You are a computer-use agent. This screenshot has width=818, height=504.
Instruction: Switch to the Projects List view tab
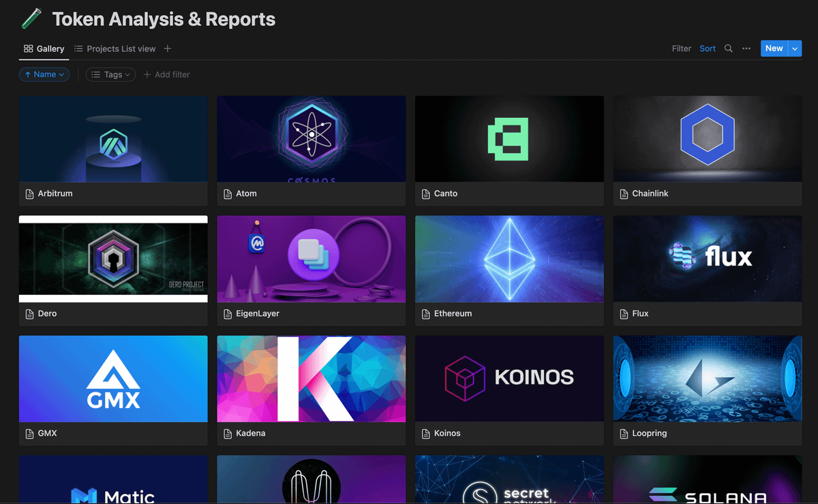click(115, 48)
